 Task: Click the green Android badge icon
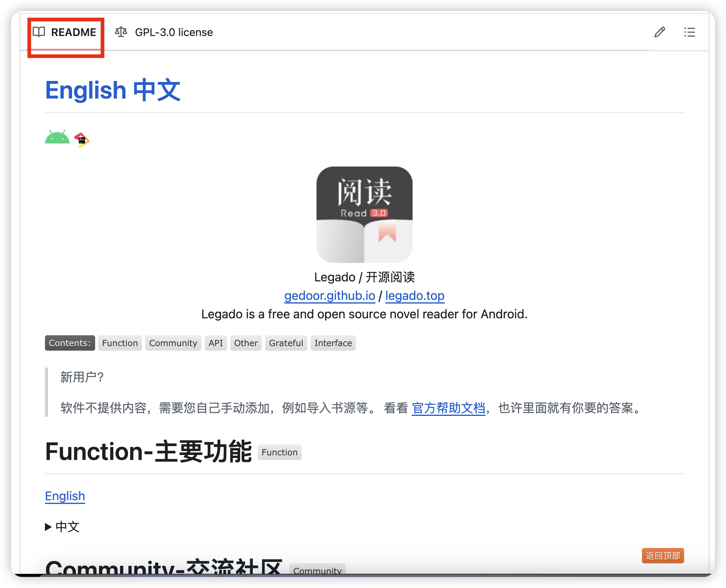pyautogui.click(x=57, y=137)
